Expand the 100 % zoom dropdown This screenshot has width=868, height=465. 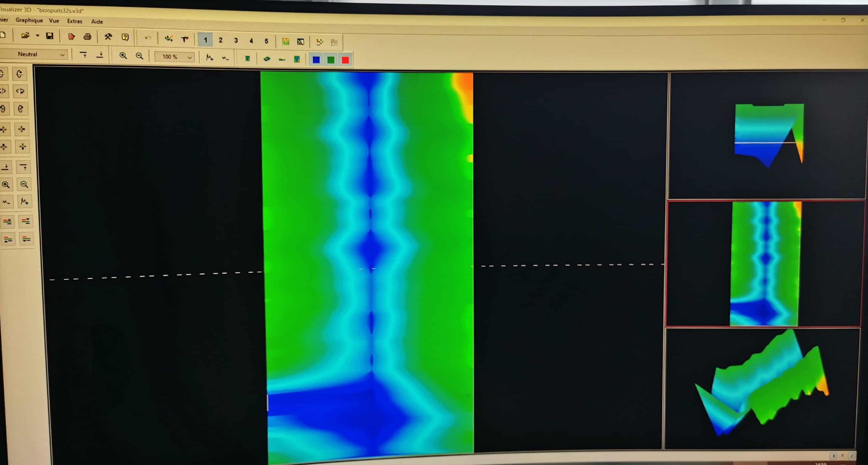pyautogui.click(x=189, y=57)
